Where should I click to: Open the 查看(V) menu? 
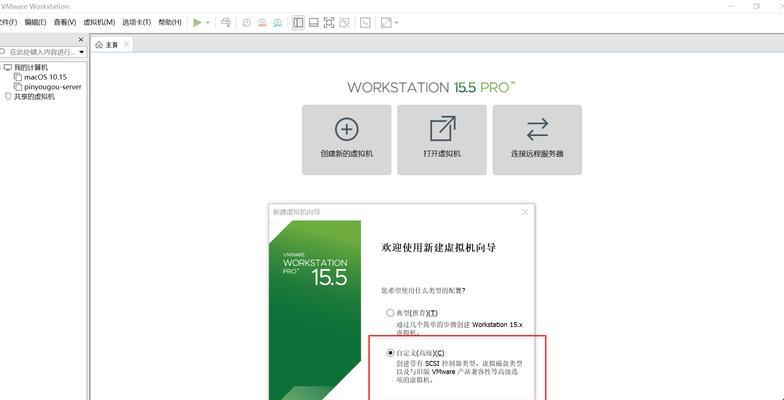click(x=65, y=22)
